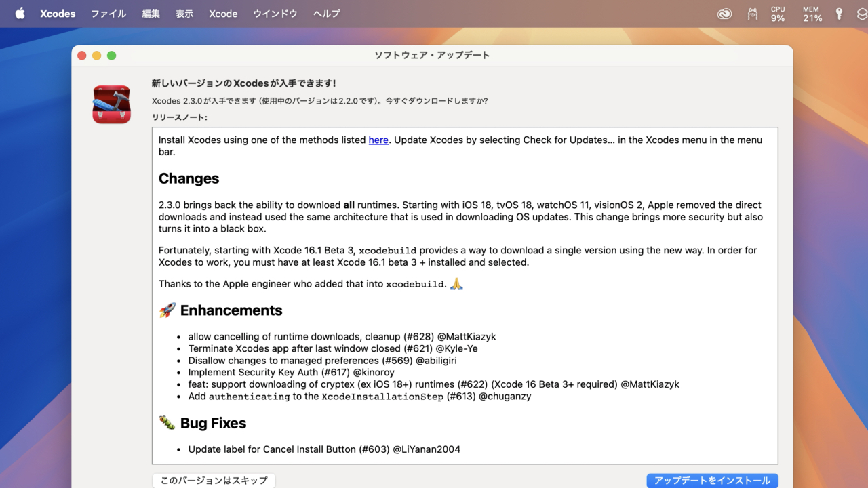Viewport: 868px width, 488px height.
Task: Click 'Add authenticating to the XcodeInstallationStep' item
Action: (x=360, y=396)
